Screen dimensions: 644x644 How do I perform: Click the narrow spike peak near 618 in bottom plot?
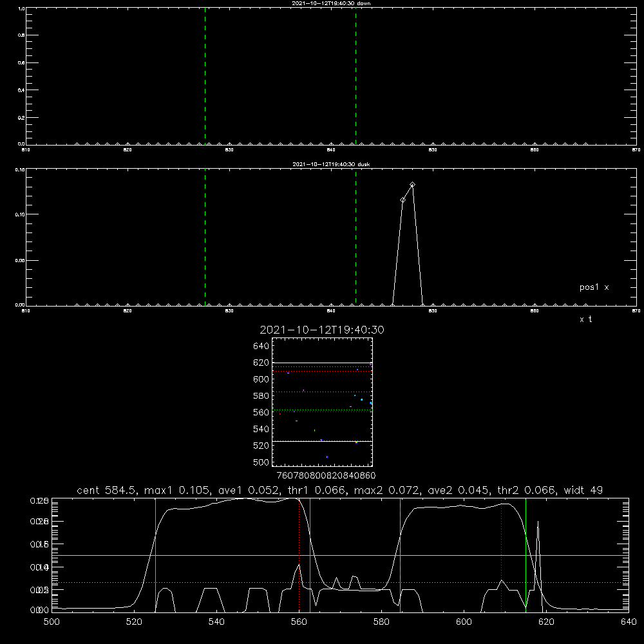[x=538, y=522]
